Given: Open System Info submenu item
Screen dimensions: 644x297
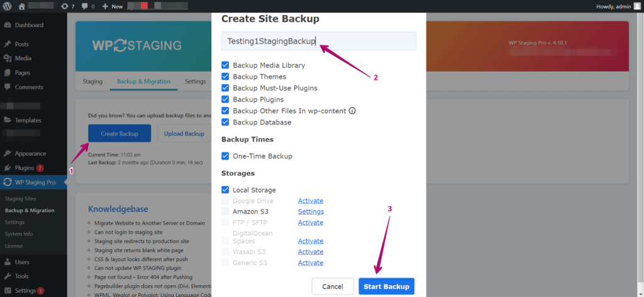Looking at the screenshot, I should pos(19,234).
